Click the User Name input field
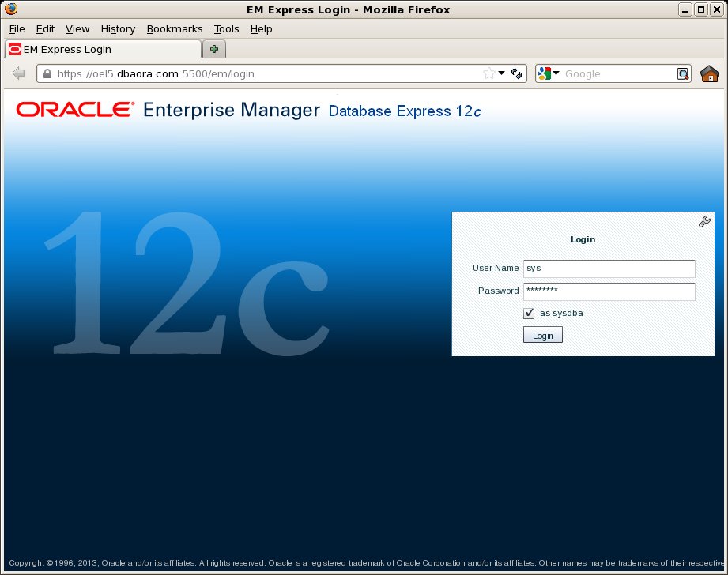Image resolution: width=728 pixels, height=575 pixels. point(609,269)
